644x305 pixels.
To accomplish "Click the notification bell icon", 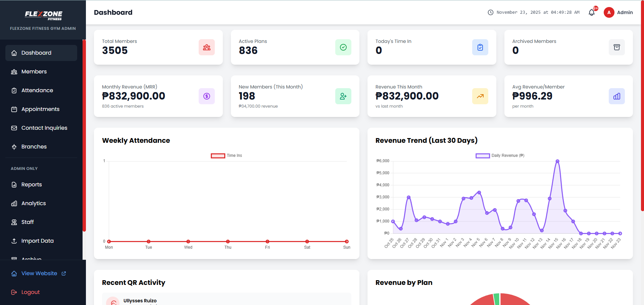I will [592, 12].
